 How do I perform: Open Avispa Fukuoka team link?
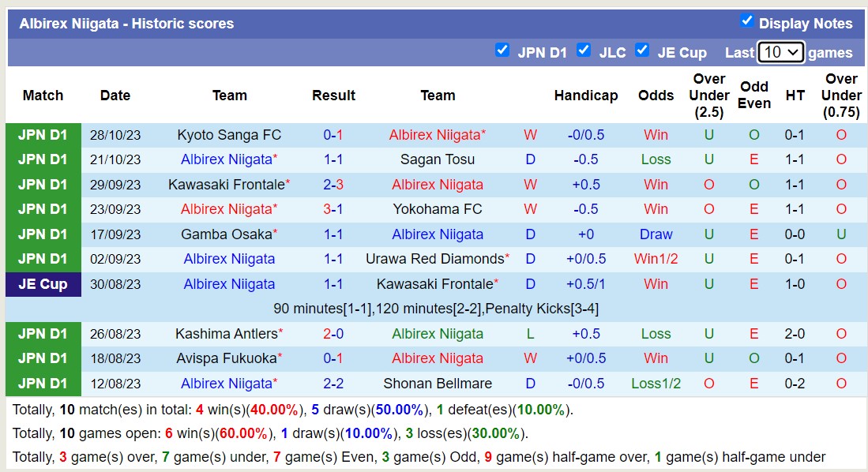[226, 358]
